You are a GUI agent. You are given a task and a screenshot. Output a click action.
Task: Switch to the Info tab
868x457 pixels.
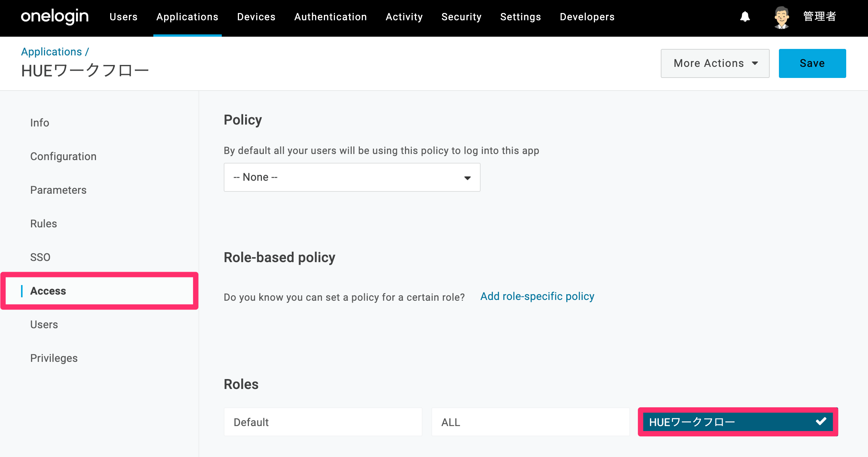pyautogui.click(x=40, y=123)
